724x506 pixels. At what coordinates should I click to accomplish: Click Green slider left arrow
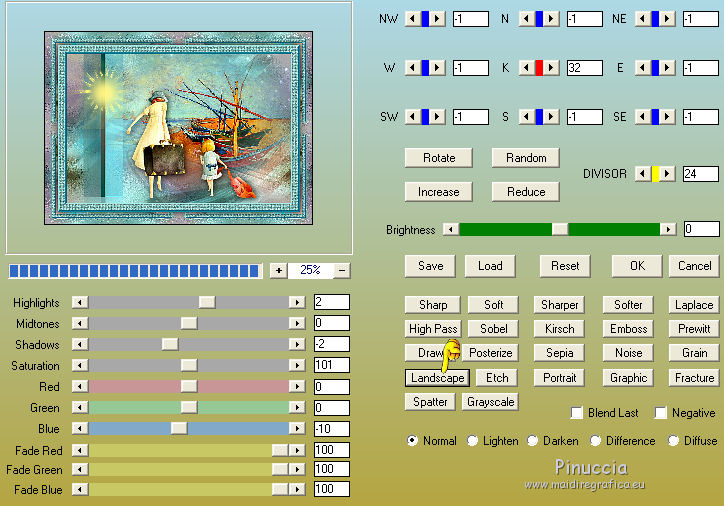80,407
